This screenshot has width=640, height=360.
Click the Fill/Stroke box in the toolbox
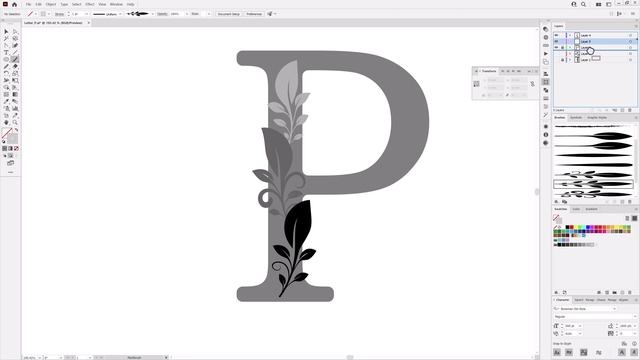click(10, 136)
